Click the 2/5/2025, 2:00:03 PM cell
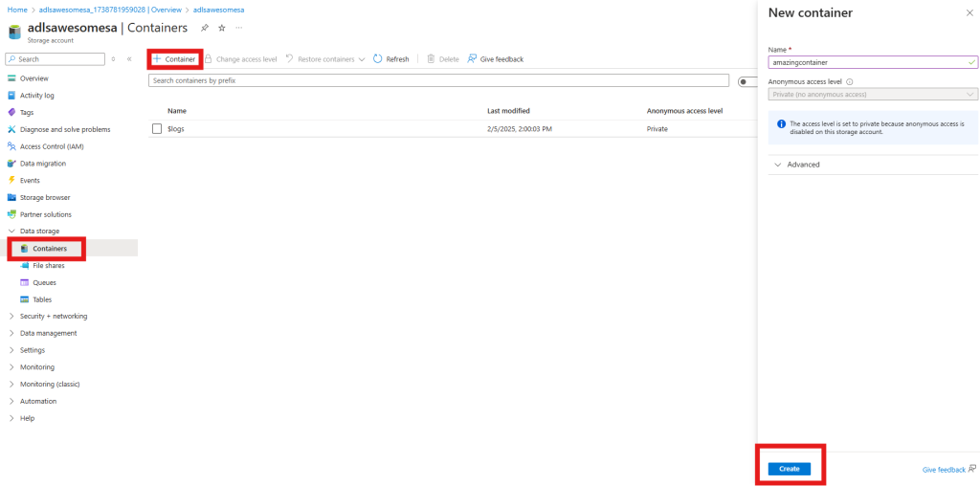Image resolution: width=980 pixels, height=486 pixels. tap(520, 129)
